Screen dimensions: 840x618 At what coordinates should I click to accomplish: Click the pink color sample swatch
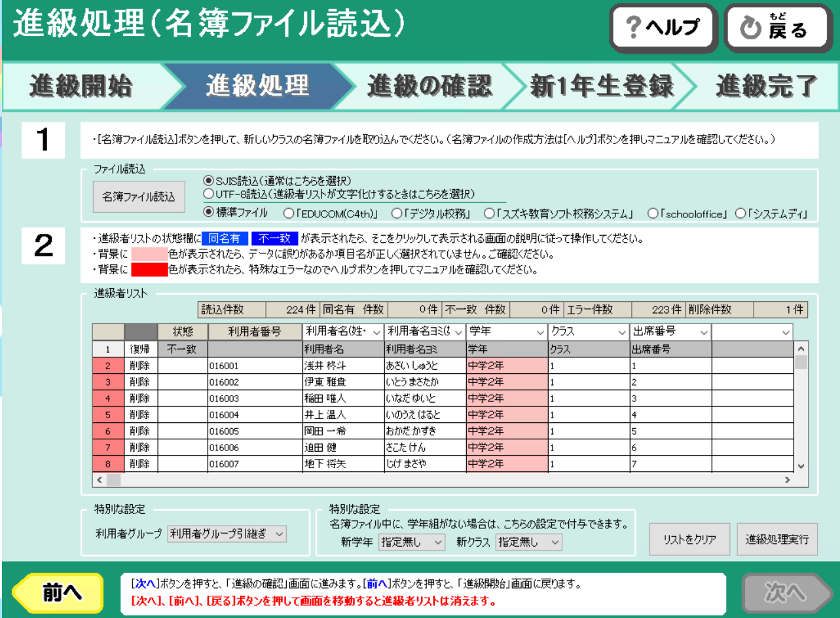coord(149,254)
